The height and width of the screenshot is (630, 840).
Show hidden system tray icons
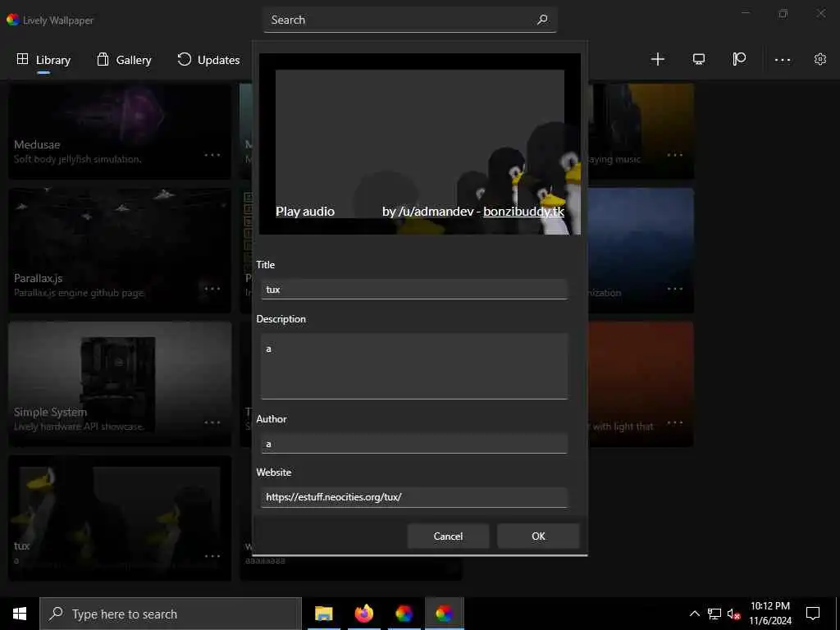(x=694, y=614)
